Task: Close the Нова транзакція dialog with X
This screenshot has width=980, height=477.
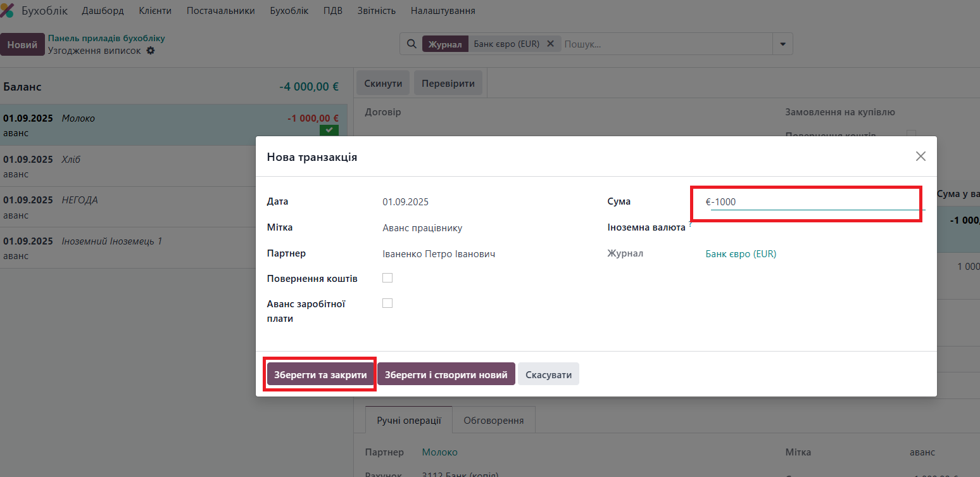Action: pos(920,156)
